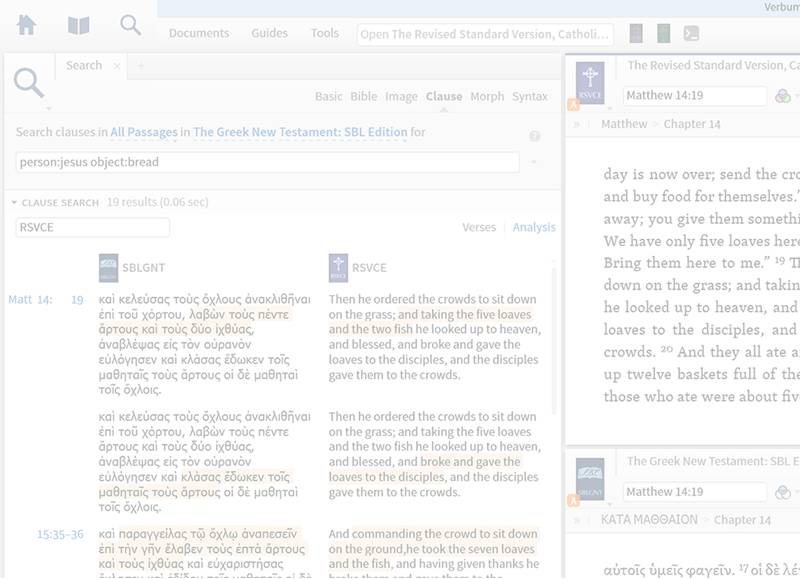
Task: Click the link set A badge on SBLGNT panel
Action: pyautogui.click(x=573, y=501)
